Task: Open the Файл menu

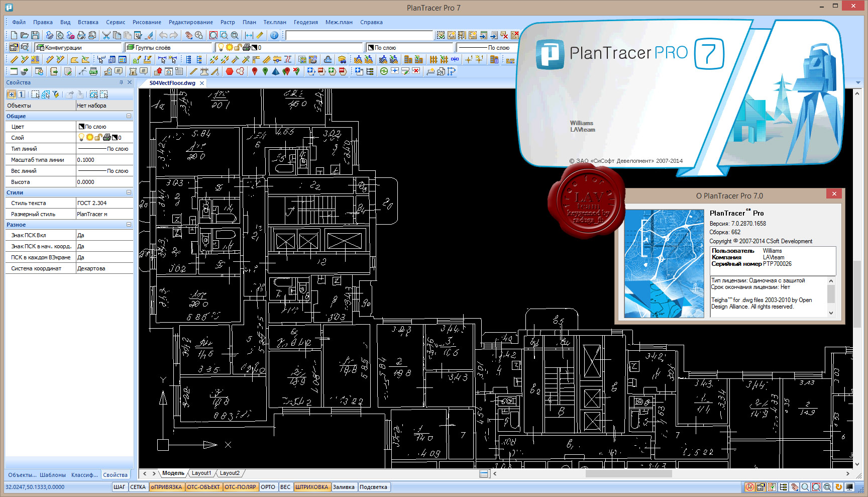Action: click(19, 22)
